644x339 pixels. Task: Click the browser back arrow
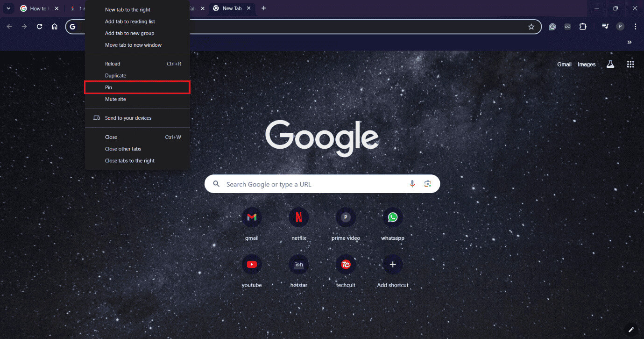[9, 27]
